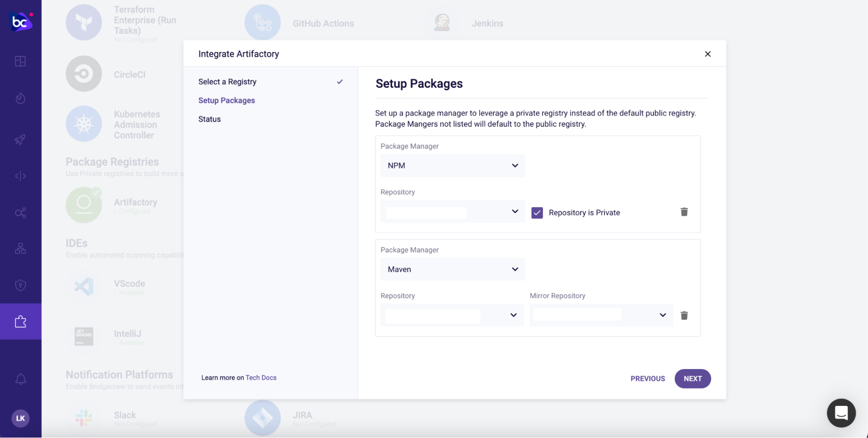
Task: Select the shield icon in the sidebar
Action: coord(20,285)
